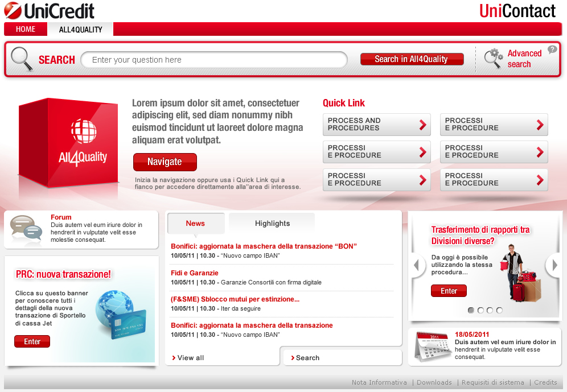
Task: Click "Garanzie Consortili con firma digitale" text
Action: (x=271, y=282)
